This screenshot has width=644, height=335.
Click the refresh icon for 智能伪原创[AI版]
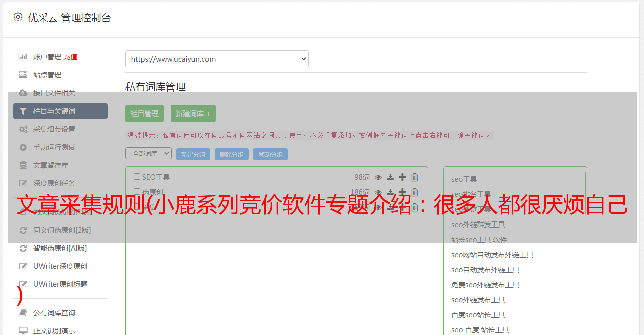point(23,248)
